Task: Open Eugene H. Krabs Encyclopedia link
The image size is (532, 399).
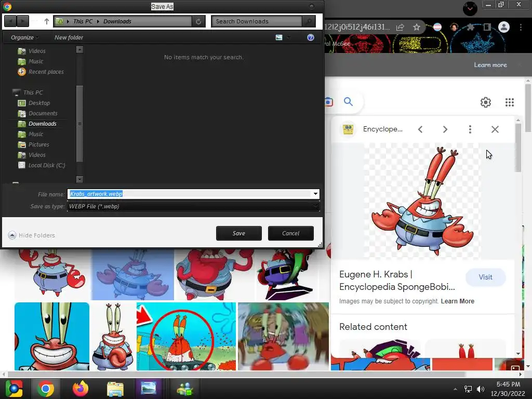Action: click(397, 281)
